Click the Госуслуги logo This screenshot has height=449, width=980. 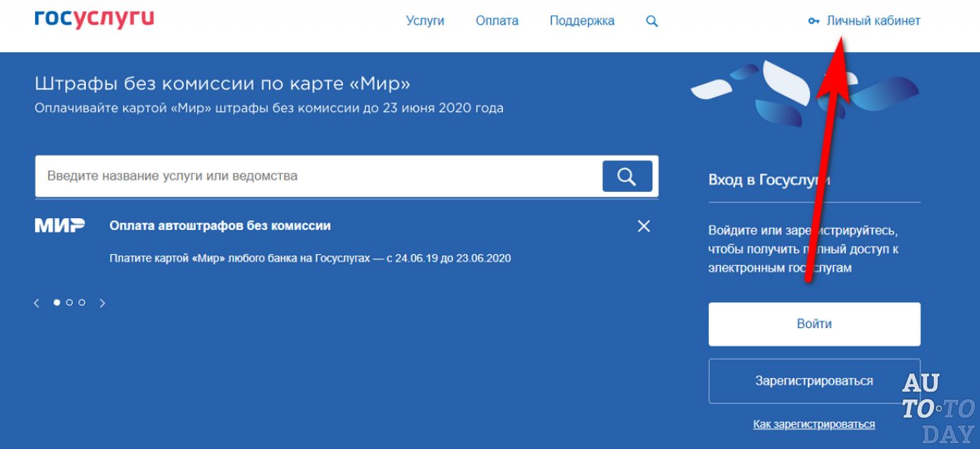click(94, 20)
